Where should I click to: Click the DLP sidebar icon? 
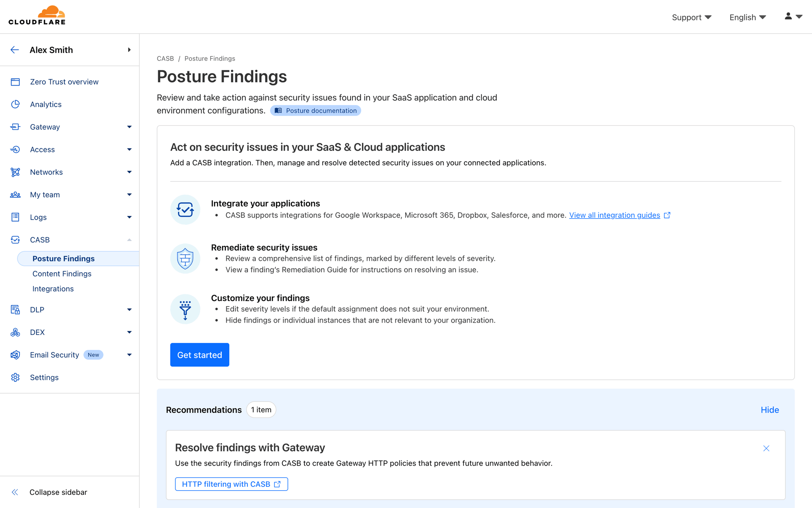15,310
